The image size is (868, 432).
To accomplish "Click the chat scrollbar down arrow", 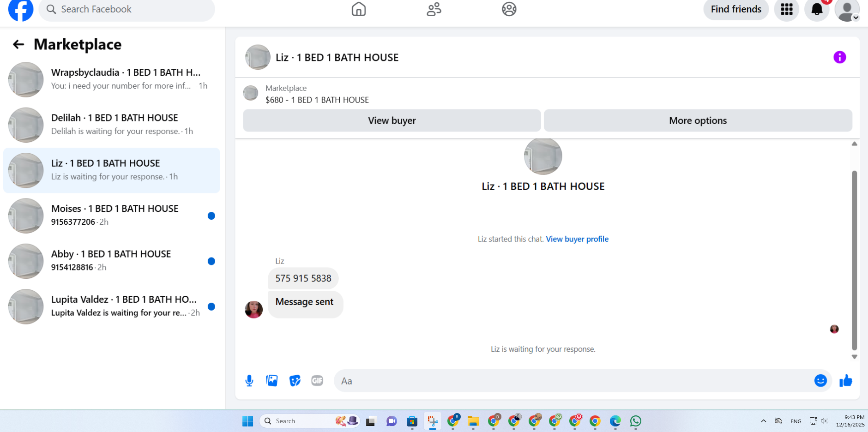I will (x=855, y=357).
